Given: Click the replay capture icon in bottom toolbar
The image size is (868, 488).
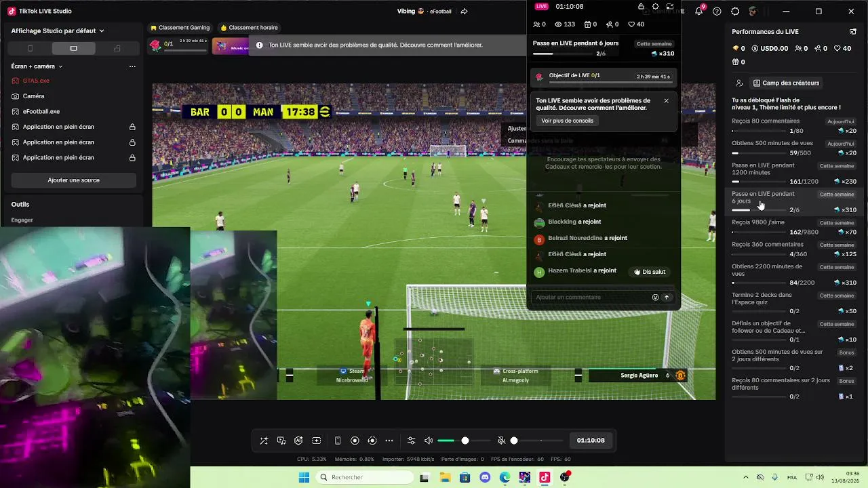Looking at the screenshot, I should click(x=372, y=441).
